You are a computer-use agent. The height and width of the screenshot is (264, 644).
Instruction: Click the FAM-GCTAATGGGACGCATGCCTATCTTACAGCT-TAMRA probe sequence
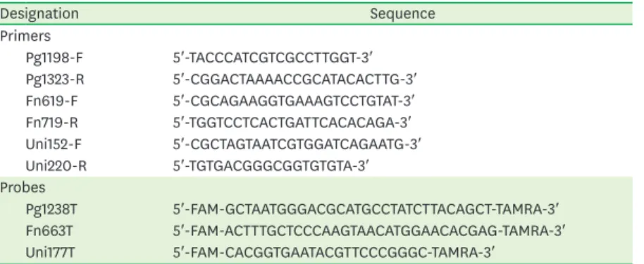pos(366,209)
